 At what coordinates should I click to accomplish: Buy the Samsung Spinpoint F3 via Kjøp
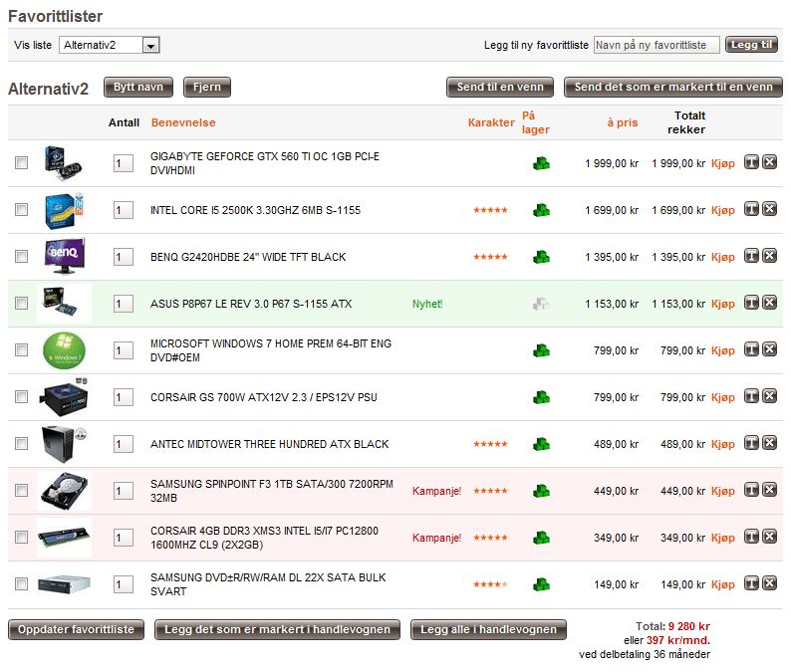pos(723,491)
